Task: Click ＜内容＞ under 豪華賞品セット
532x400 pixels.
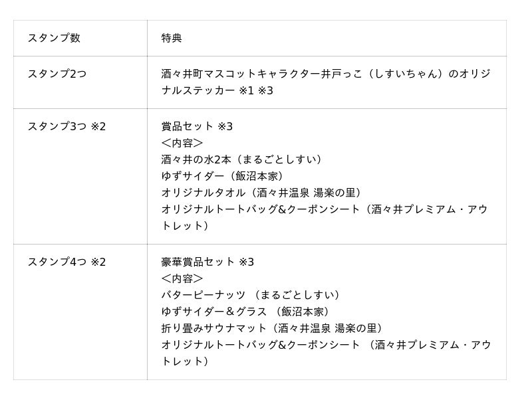Action: pos(182,278)
